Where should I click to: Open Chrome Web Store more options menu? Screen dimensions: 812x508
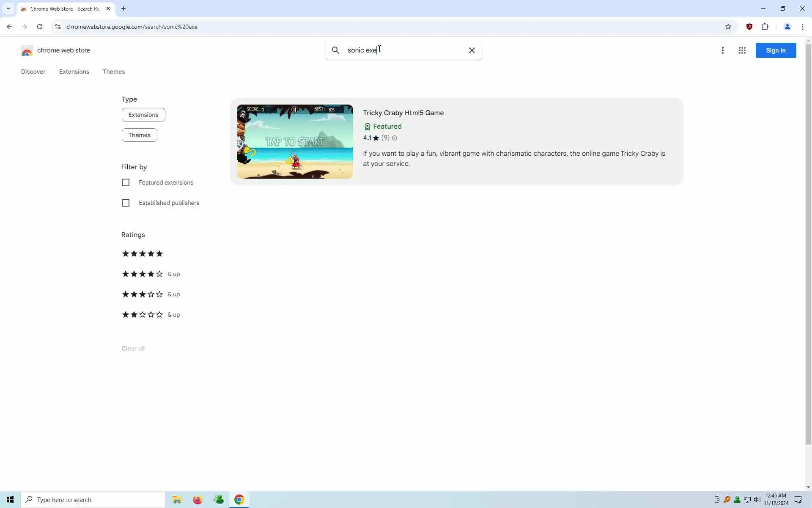pyautogui.click(x=722, y=50)
